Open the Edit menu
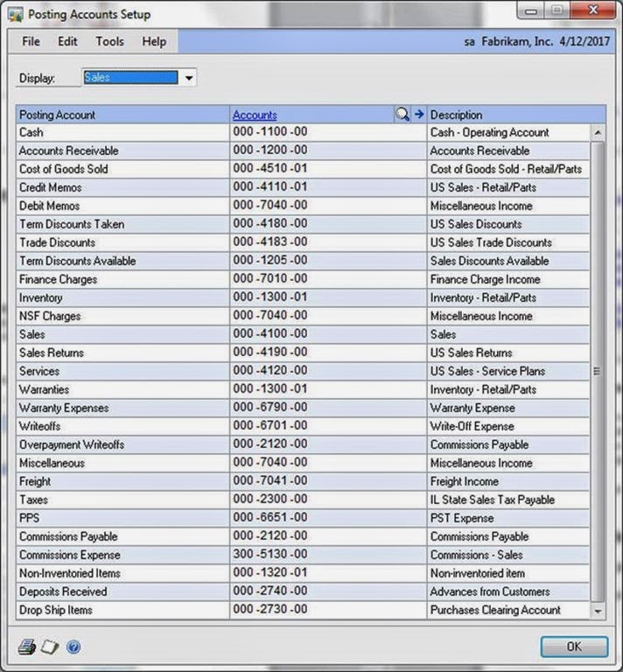The image size is (623, 672). point(67,41)
